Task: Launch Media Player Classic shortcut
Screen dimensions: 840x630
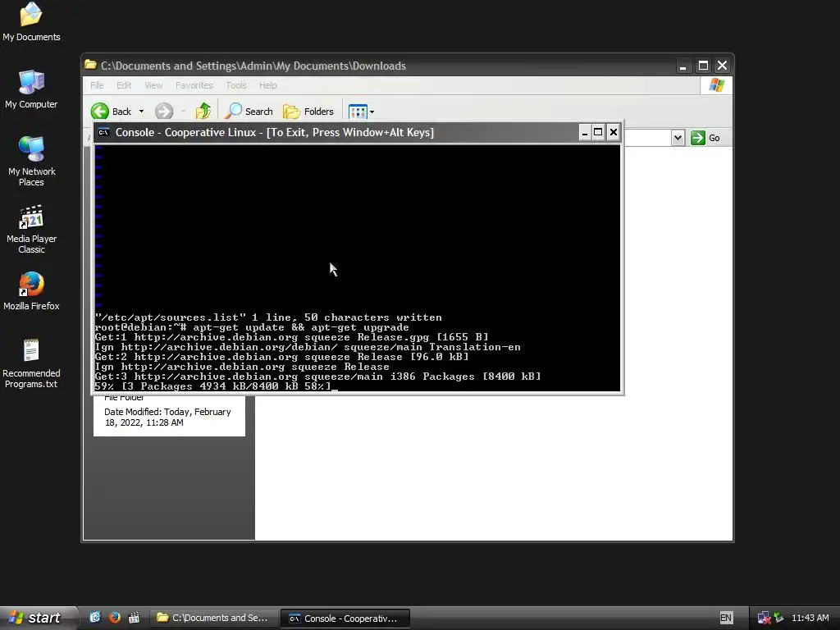Action: [31, 229]
